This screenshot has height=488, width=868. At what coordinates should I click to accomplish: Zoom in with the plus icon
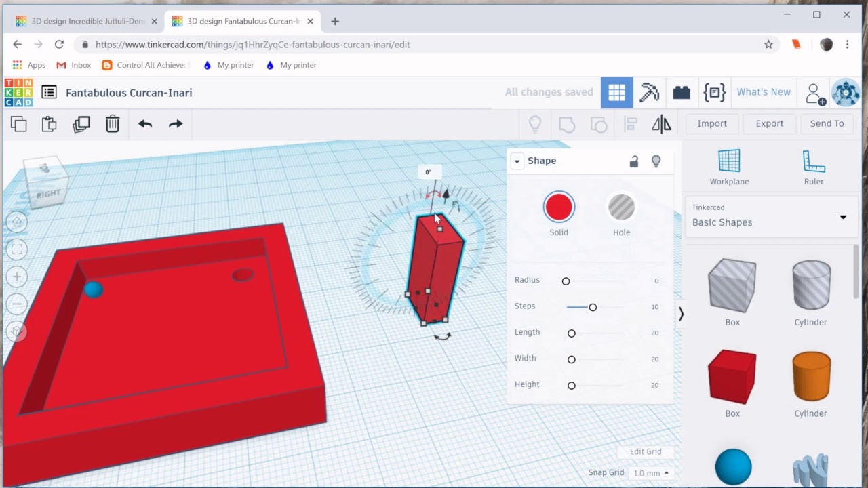[17, 277]
